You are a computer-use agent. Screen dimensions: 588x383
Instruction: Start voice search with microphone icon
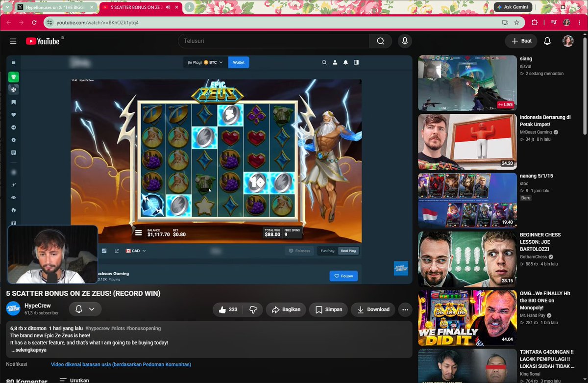click(x=405, y=41)
